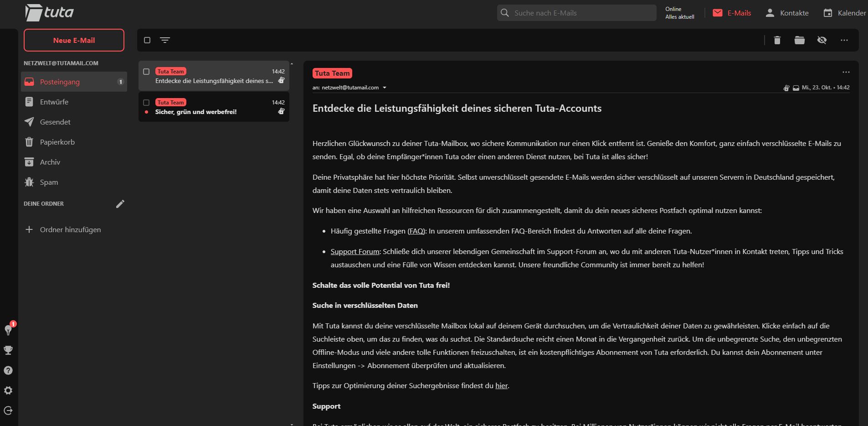Click the trophy referral icon
868x426 pixels.
click(8, 350)
